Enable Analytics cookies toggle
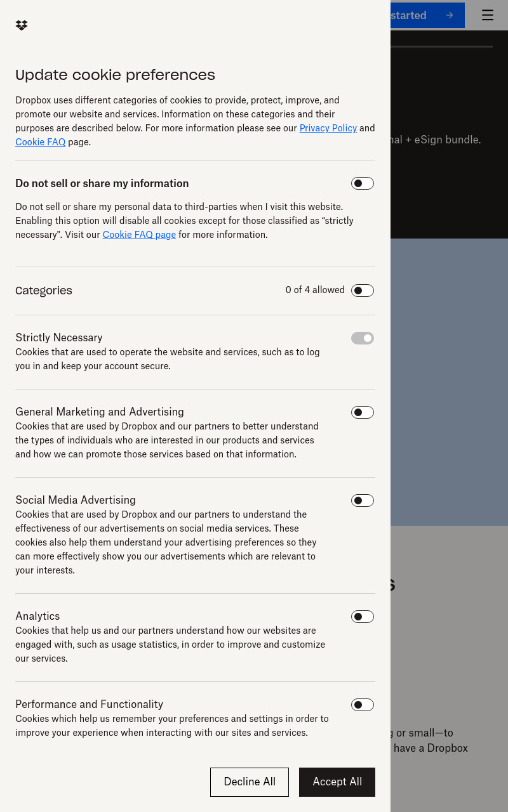508x812 pixels. click(x=363, y=617)
